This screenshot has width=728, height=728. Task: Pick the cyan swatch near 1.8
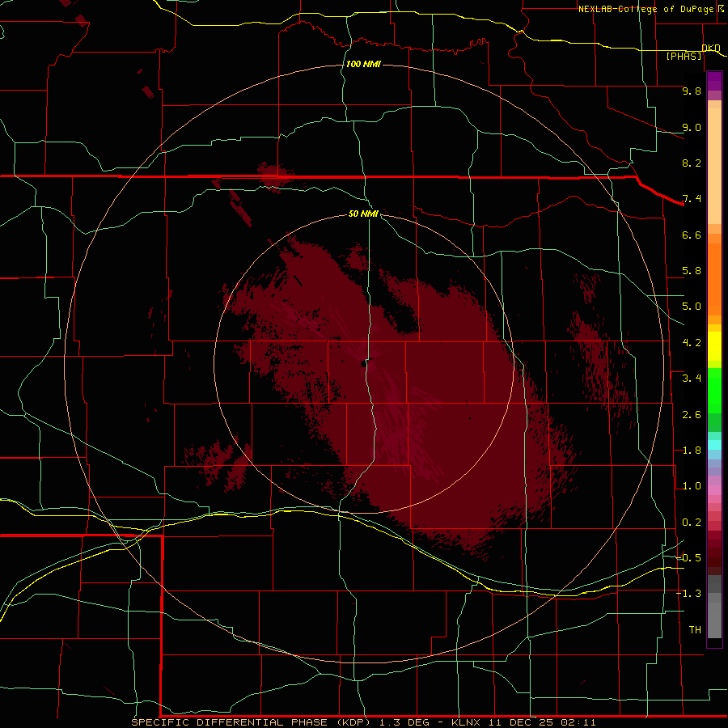click(714, 445)
